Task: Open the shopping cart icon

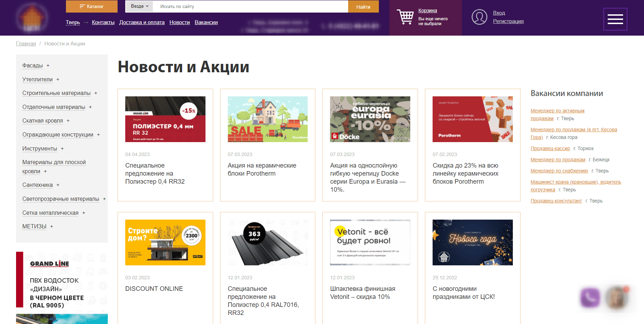Action: 405,17
